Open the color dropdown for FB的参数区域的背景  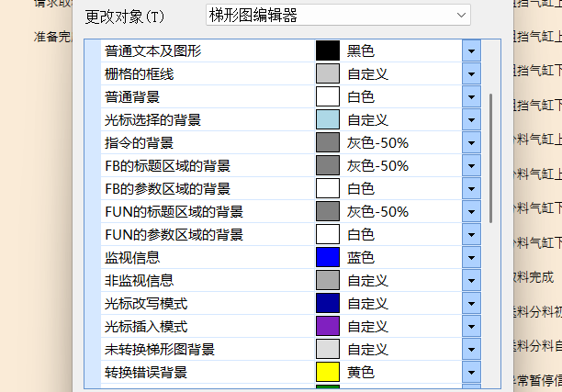pos(471,189)
